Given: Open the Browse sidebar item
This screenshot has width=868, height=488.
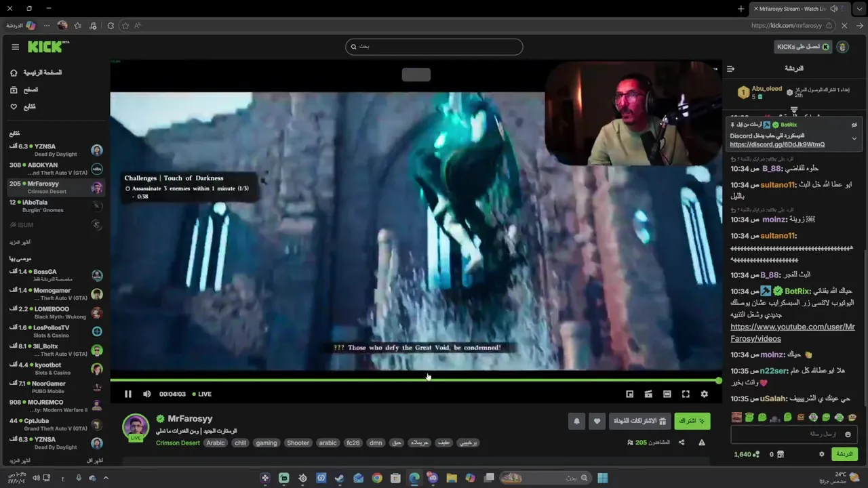Looking at the screenshot, I should tap(23, 89).
